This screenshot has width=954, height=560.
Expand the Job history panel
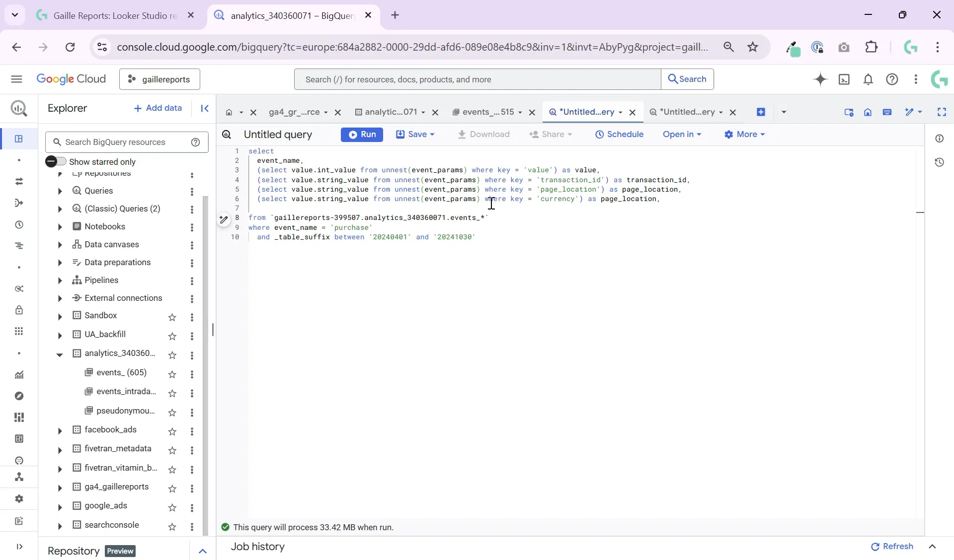coord(932,547)
